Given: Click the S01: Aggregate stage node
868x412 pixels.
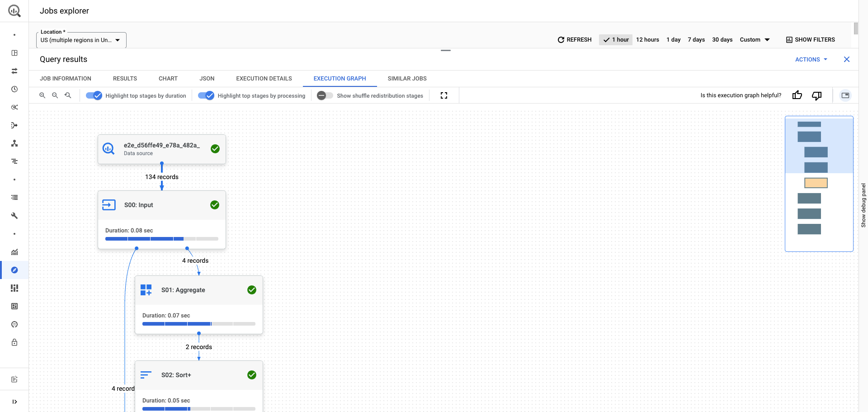Looking at the screenshot, I should pyautogui.click(x=198, y=290).
